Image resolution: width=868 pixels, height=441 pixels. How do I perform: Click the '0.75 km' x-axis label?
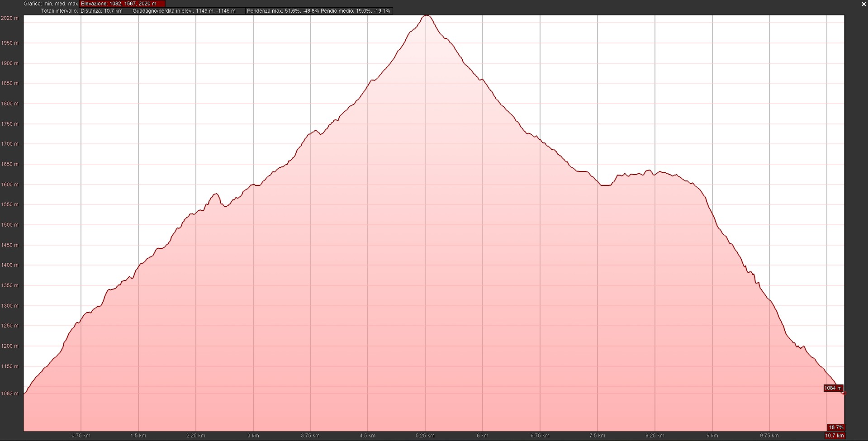click(81, 436)
